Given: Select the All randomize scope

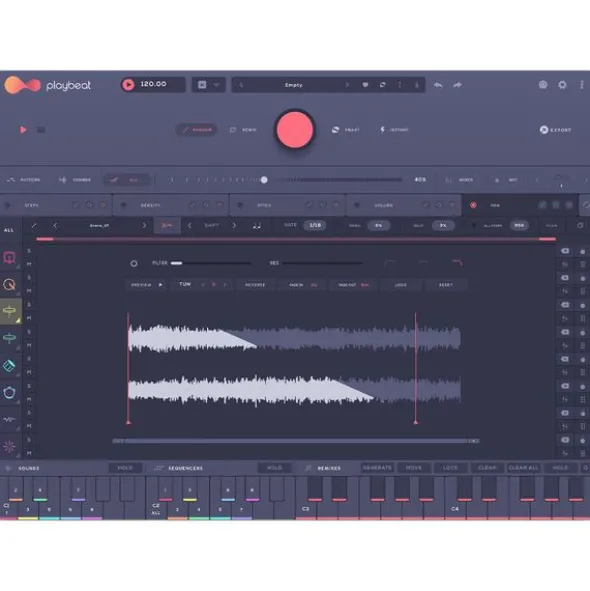Looking at the screenshot, I should pos(127,180).
